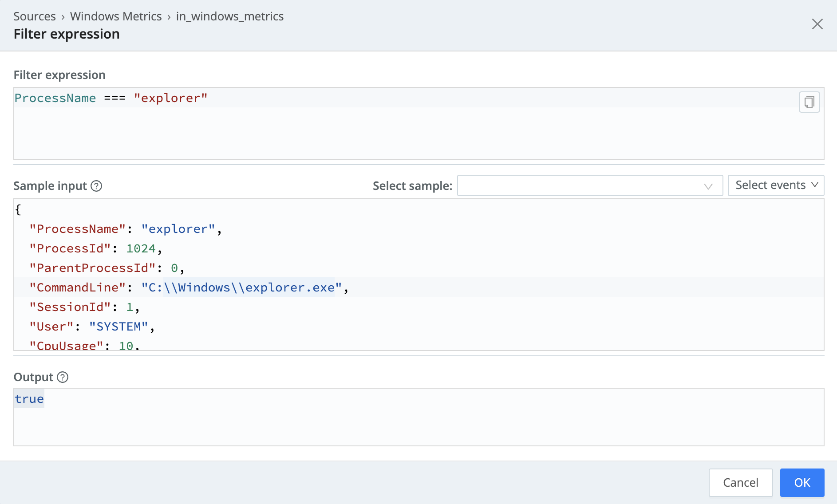Expand the Select sample chevron arrow
The width and height of the screenshot is (837, 504).
(707, 185)
